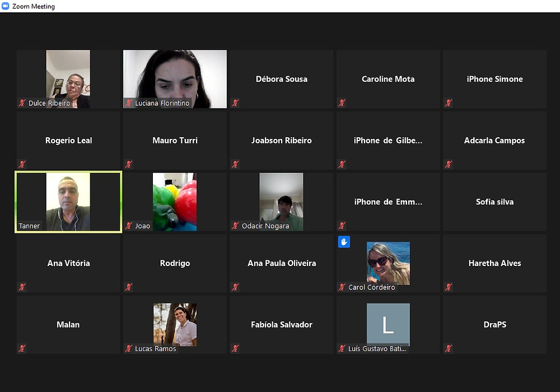This screenshot has height=392, width=560.
Task: Click the Ana Vitória name
Action: point(68,263)
